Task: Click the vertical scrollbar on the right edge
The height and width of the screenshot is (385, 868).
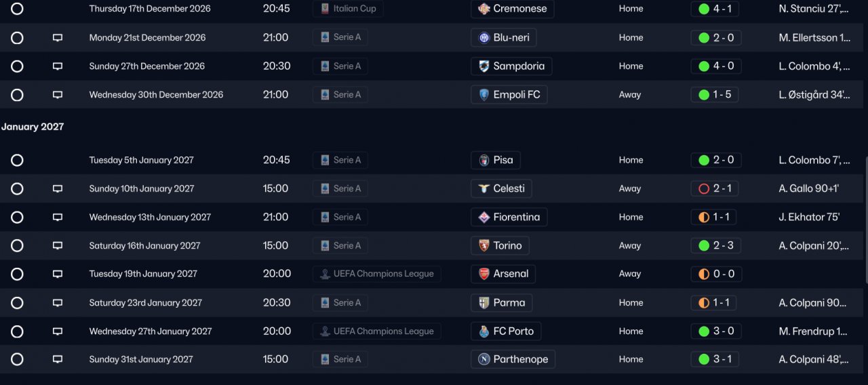Action: [866, 217]
